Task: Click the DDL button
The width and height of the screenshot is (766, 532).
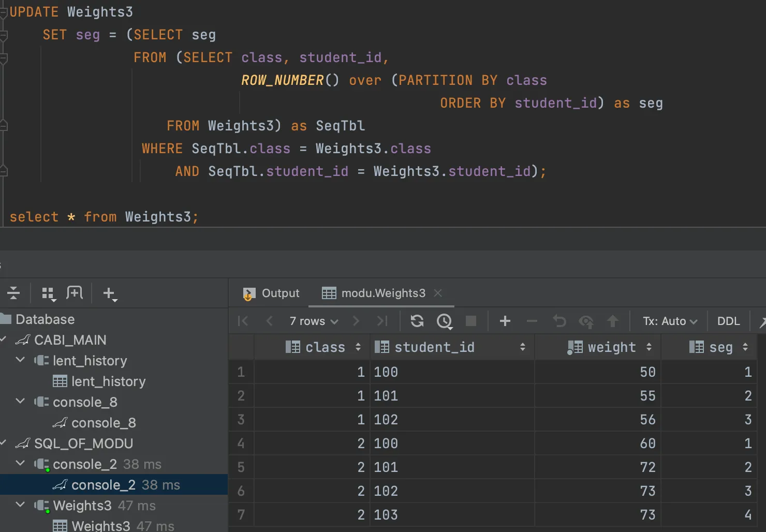Action: pyautogui.click(x=728, y=321)
